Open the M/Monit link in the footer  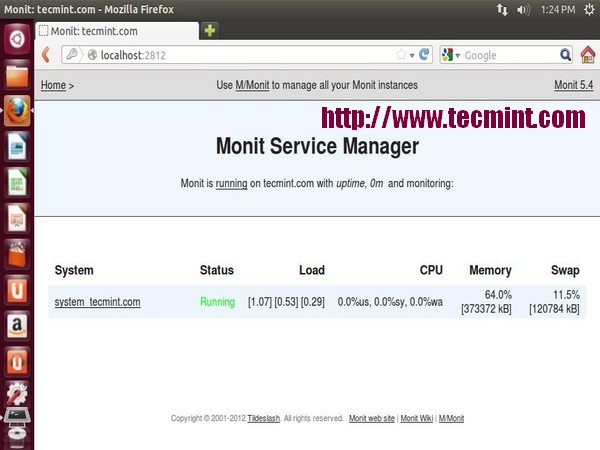451,418
